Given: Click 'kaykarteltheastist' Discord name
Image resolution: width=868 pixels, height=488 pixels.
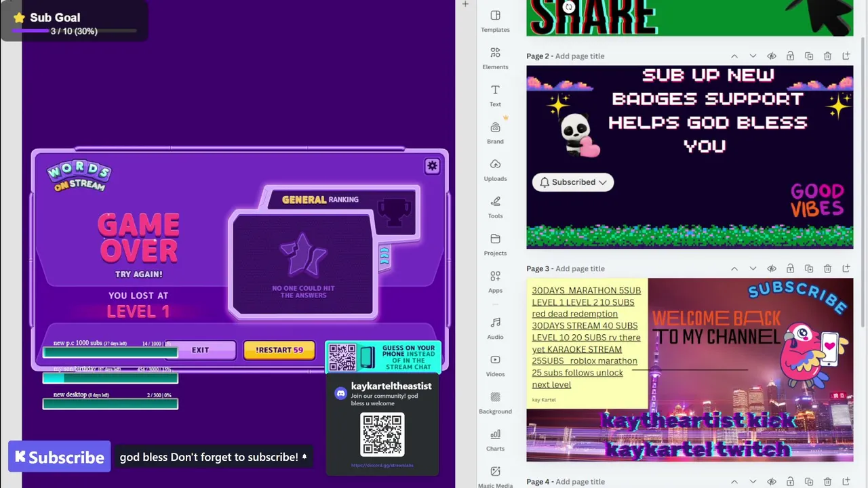Looking at the screenshot, I should click(391, 386).
